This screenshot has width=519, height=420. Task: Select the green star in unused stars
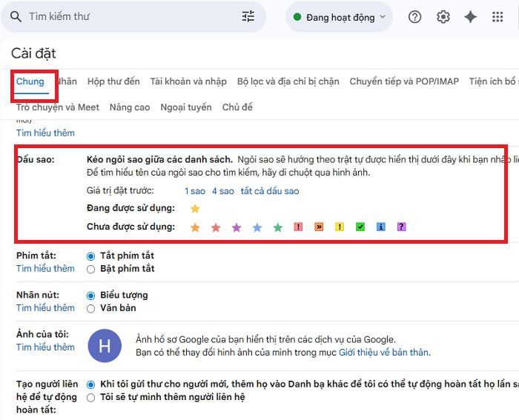[x=278, y=227]
